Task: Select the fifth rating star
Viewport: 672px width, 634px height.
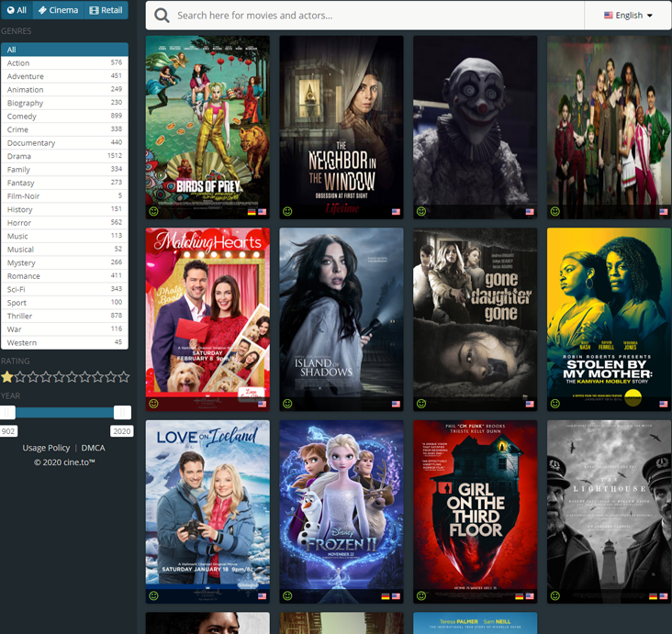Action: 59,377
